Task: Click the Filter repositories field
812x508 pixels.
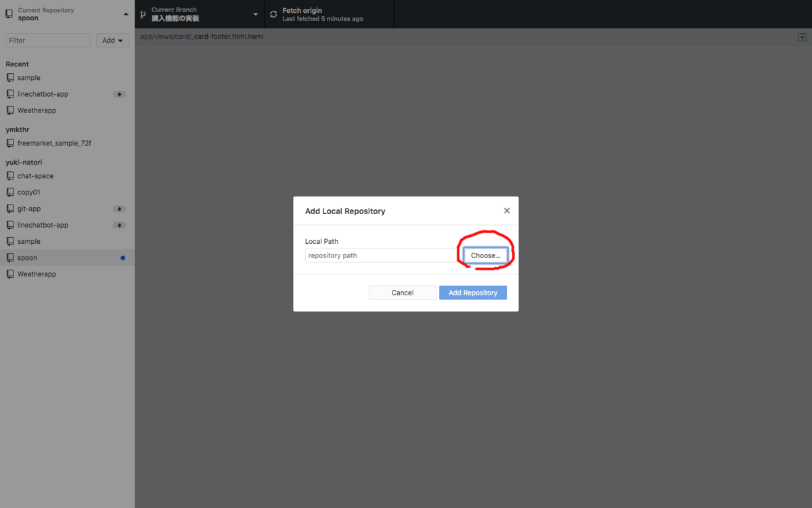Action: 48,41
